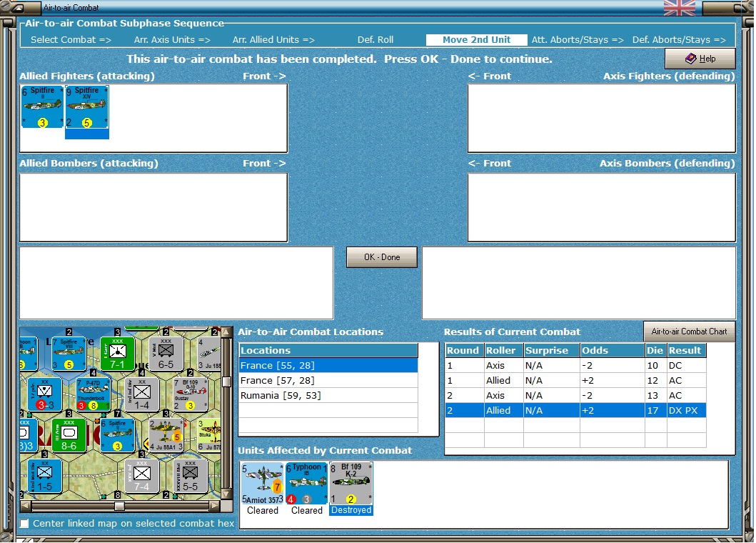Open the Help button
756x543 pixels.
700,59
